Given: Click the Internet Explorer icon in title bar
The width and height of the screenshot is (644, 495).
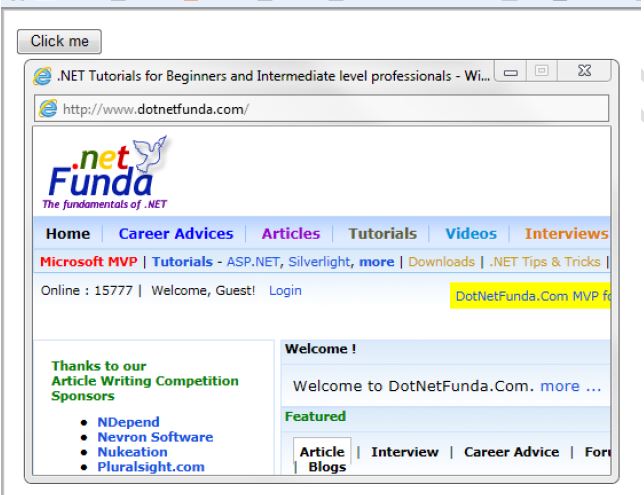Looking at the screenshot, I should tap(42, 76).
